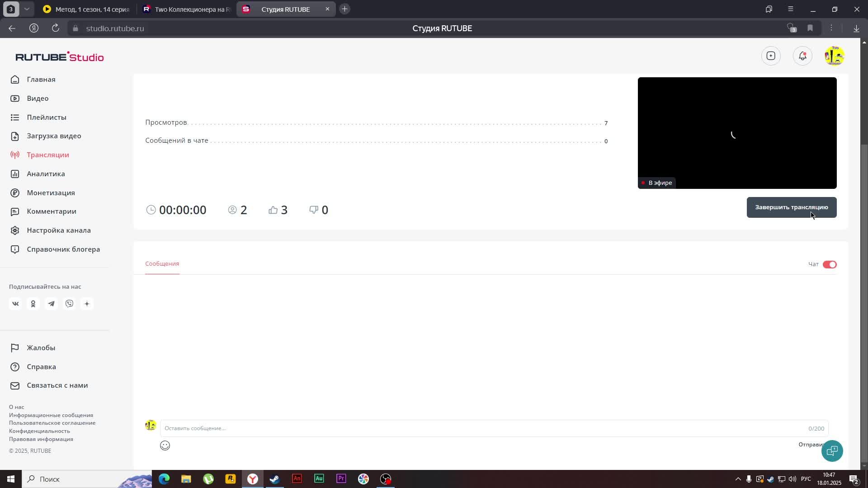This screenshot has width=868, height=488.
Task: Click the live stream preview player
Action: coord(737,133)
